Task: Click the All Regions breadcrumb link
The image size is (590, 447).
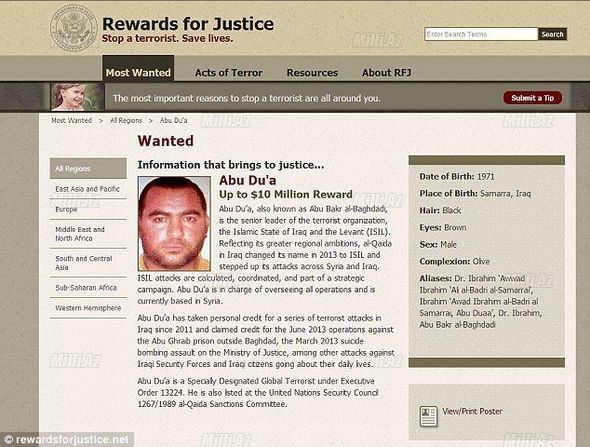Action: [x=126, y=120]
